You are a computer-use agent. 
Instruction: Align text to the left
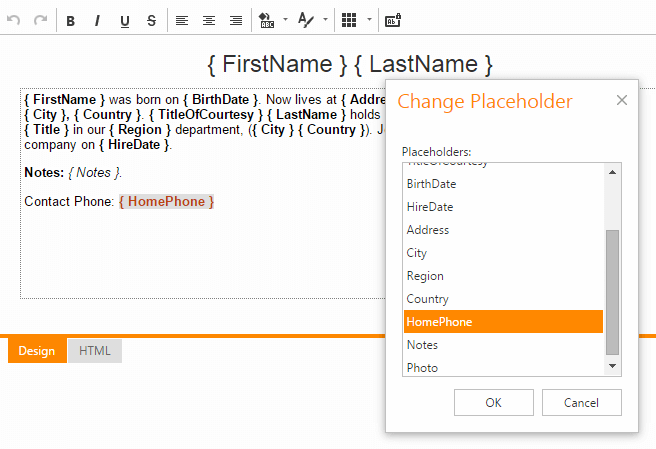(x=182, y=20)
